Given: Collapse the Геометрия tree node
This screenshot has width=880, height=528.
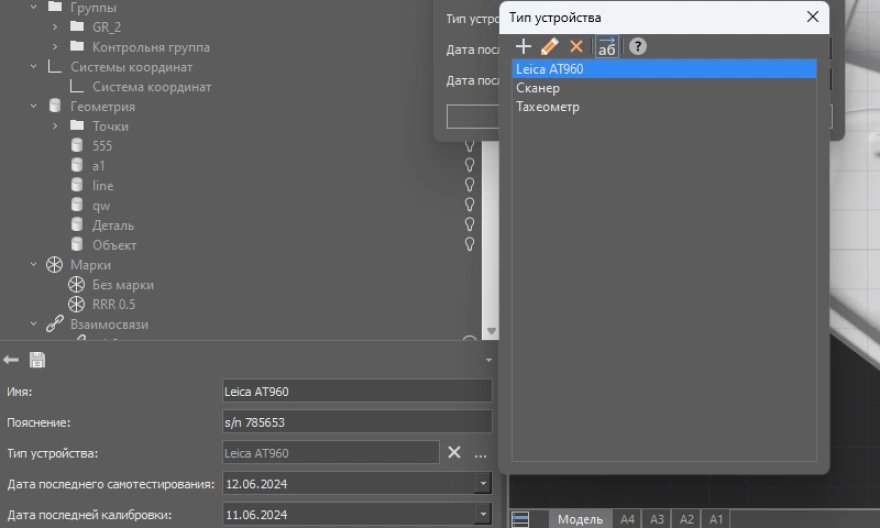Looking at the screenshot, I should click(35, 106).
